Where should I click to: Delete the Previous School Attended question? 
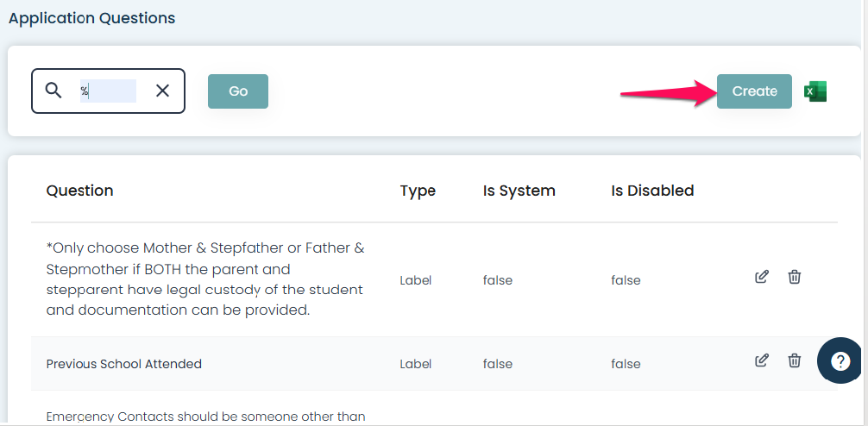[x=795, y=360]
